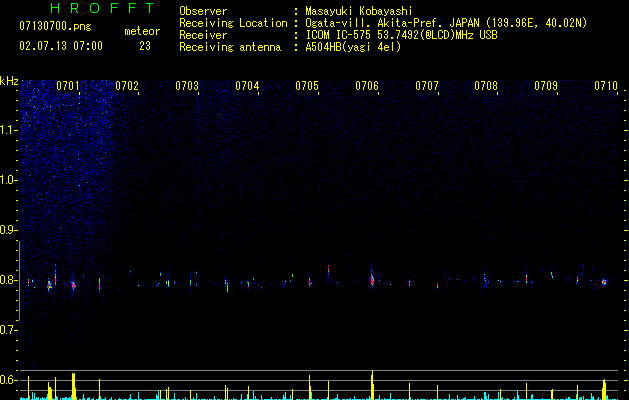Click the 0706 time marker
The width and height of the screenshot is (629, 400).
pyautogui.click(x=367, y=86)
